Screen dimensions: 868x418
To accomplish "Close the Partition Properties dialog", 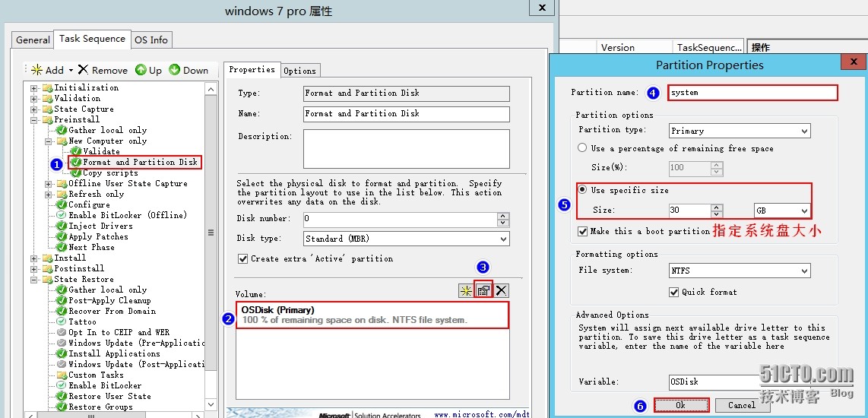I will click(853, 62).
